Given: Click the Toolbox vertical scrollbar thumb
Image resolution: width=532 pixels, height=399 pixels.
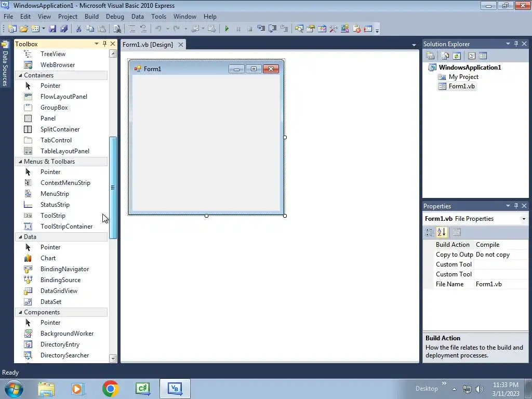Looking at the screenshot, I should 113,188.
